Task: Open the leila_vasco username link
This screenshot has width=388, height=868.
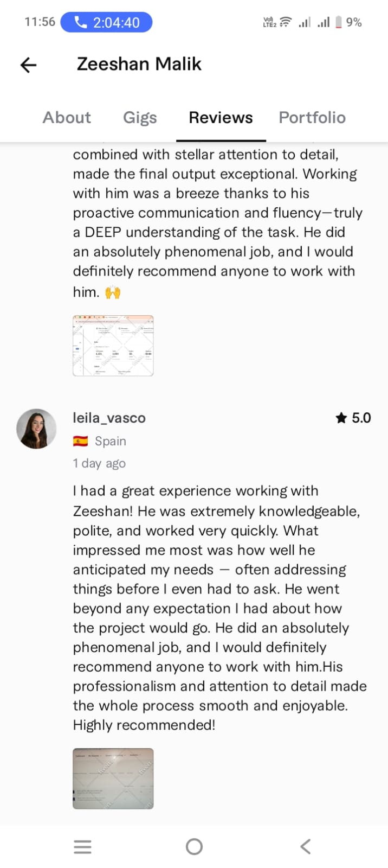Action: 109,418
